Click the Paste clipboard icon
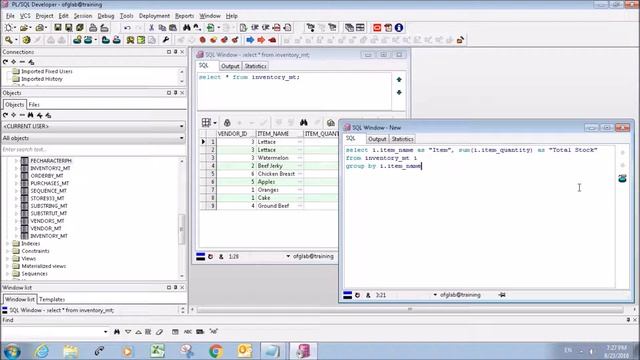The height and width of the screenshot is (360, 640). 173,28
